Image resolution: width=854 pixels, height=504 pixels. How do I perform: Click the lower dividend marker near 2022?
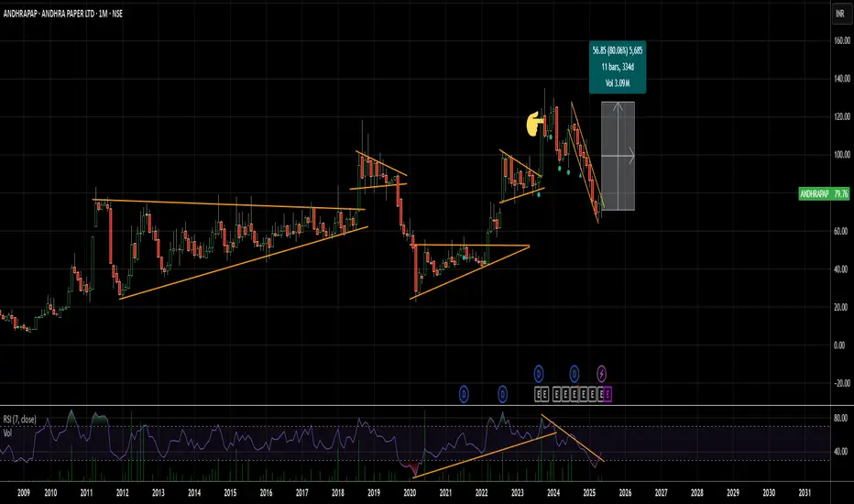click(503, 394)
